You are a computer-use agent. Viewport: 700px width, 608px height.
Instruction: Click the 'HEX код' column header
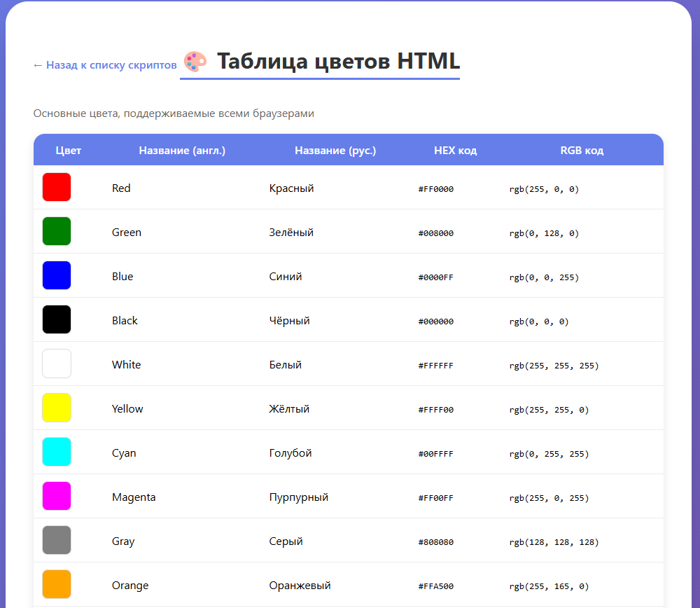(x=456, y=151)
